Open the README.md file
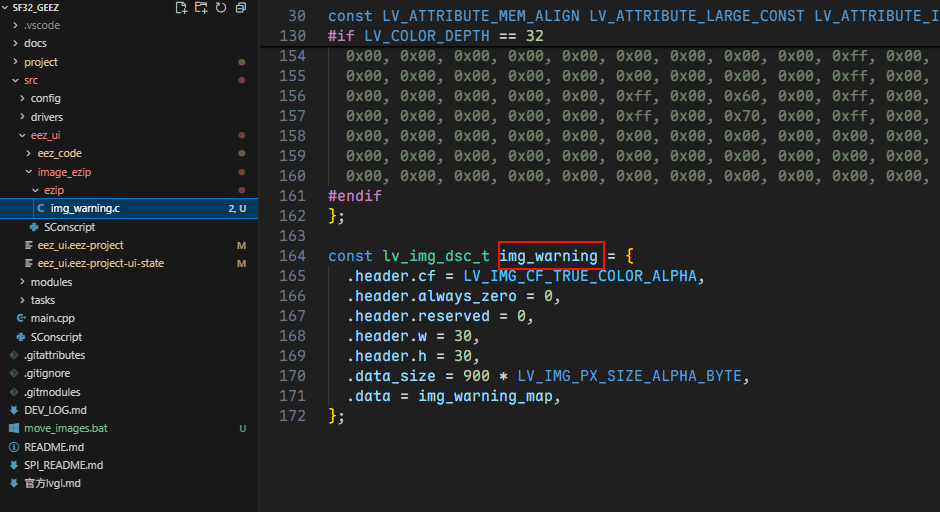The image size is (940, 512). 54,447
